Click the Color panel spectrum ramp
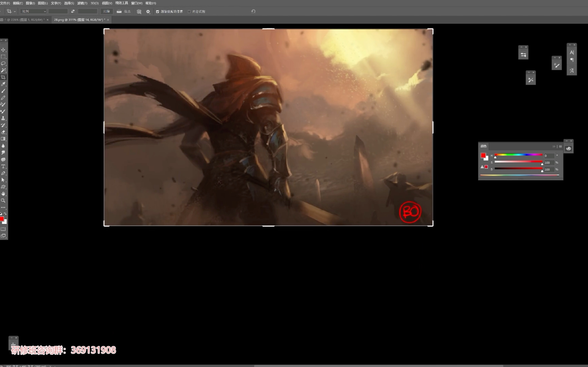 (x=520, y=175)
